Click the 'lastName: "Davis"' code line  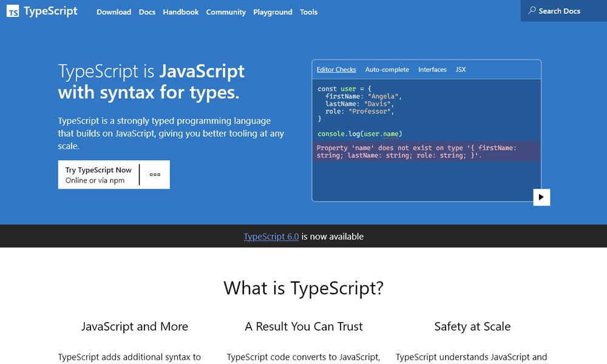(x=359, y=104)
